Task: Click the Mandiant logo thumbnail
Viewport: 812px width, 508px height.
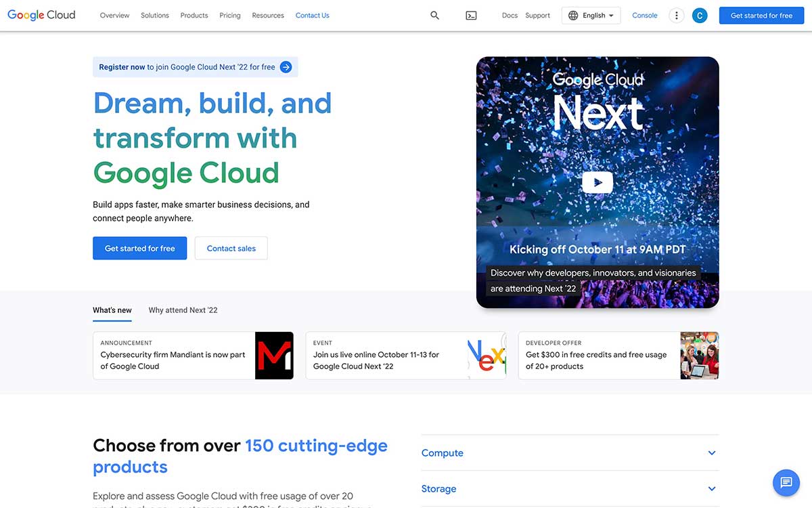Action: pyautogui.click(x=274, y=355)
